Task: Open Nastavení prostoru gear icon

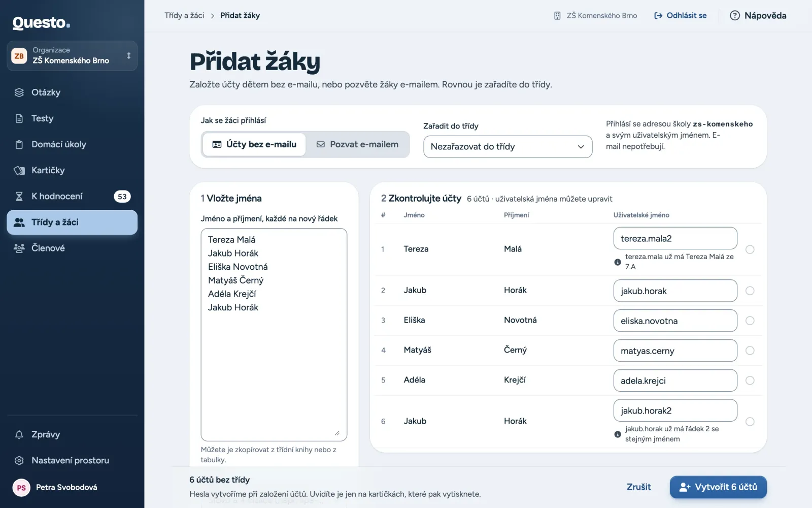Action: 19,460
